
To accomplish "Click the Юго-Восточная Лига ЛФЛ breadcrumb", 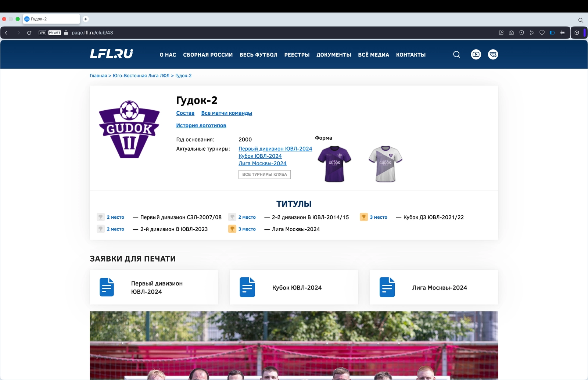I will coord(141,76).
